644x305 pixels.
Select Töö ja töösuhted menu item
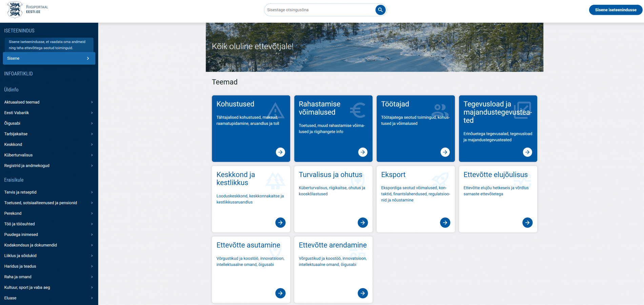pyautogui.click(x=20, y=224)
